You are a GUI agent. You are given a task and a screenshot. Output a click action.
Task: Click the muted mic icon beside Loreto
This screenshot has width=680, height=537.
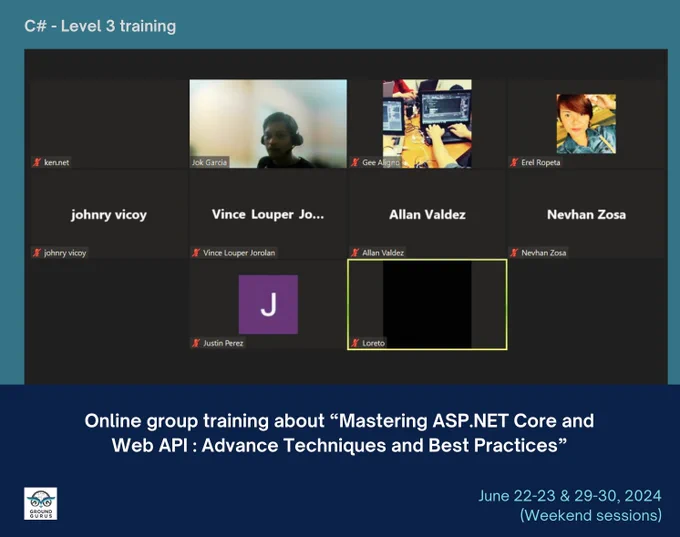pyautogui.click(x=355, y=343)
